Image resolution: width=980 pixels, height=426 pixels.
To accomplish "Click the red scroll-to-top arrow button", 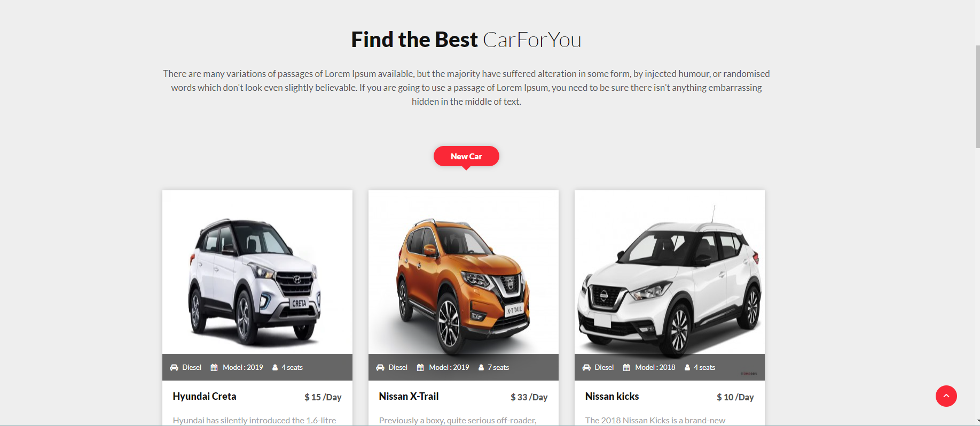I will (946, 396).
